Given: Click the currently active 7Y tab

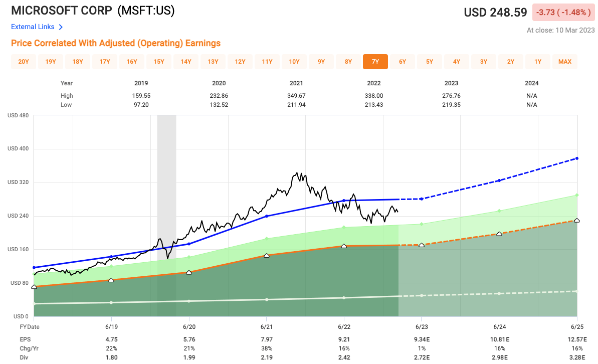Looking at the screenshot, I should point(375,61).
